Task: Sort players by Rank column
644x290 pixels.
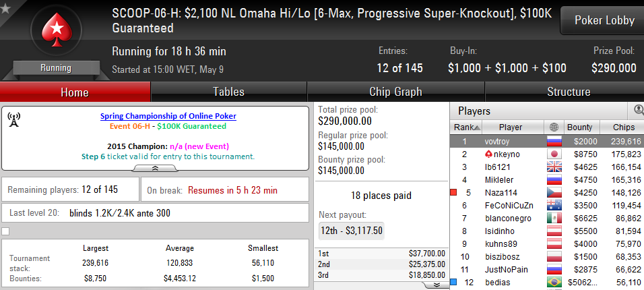Action: 466,127
